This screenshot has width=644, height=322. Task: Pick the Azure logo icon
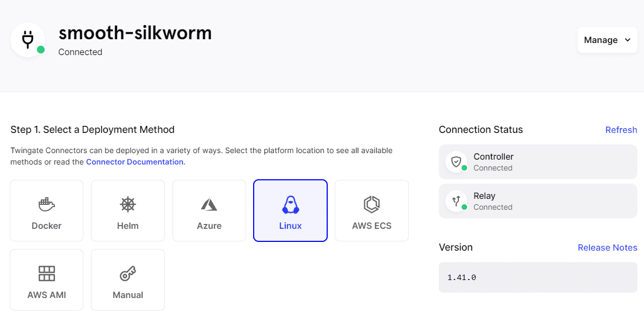pos(209,204)
